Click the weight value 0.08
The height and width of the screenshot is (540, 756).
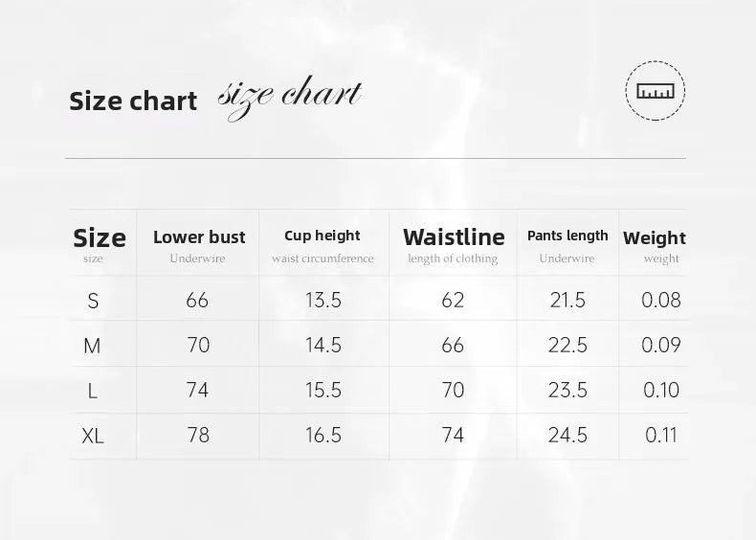pos(661,301)
